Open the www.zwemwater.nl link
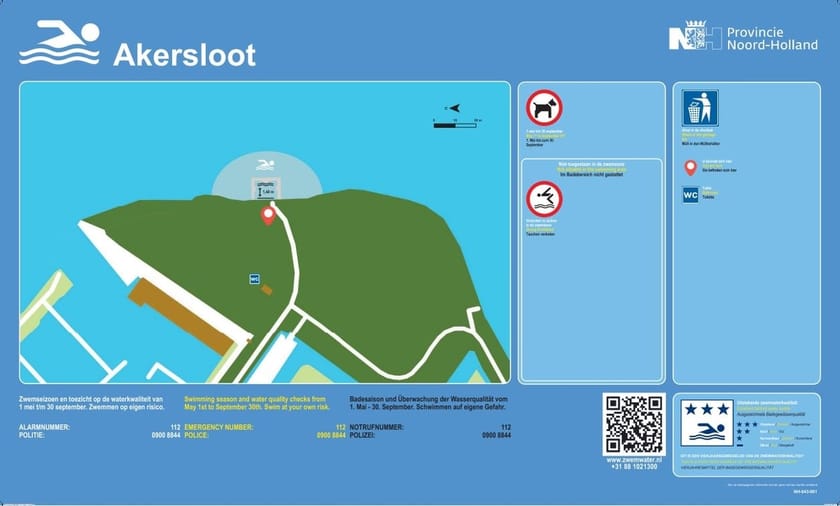The image size is (840, 506). tap(634, 460)
